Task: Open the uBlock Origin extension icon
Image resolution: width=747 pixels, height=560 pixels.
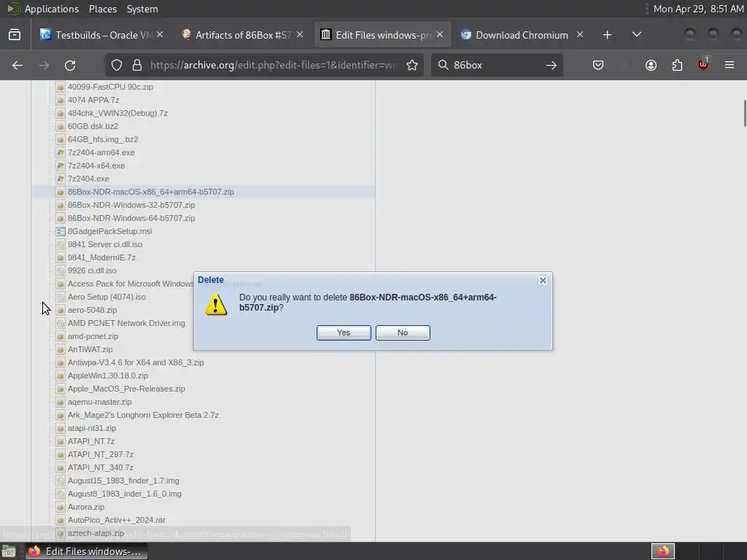Action: point(703,65)
